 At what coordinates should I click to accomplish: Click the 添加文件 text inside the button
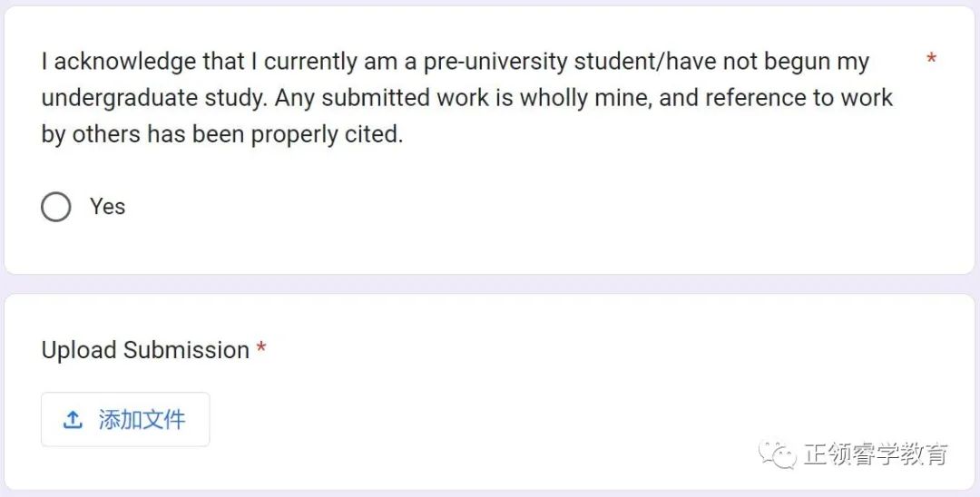pyautogui.click(x=142, y=420)
